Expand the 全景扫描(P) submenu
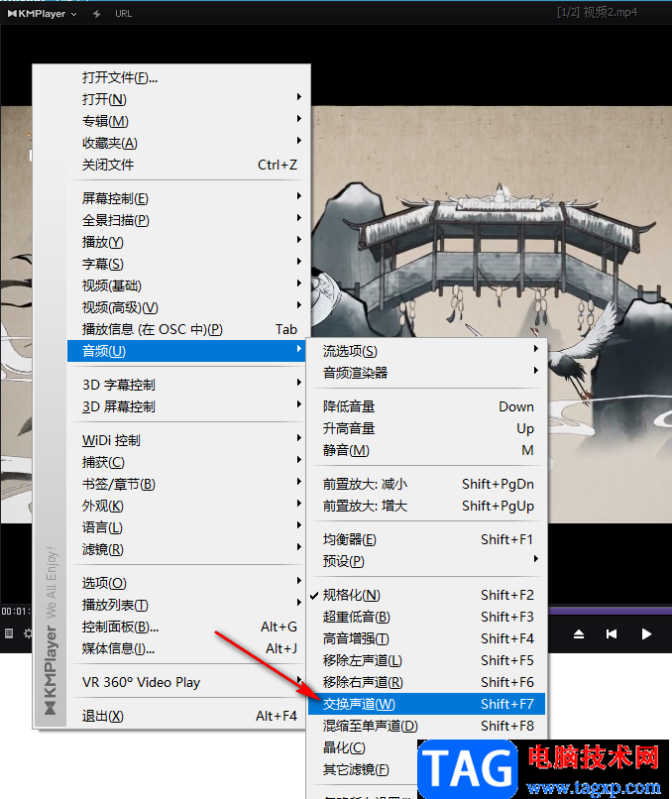The height and width of the screenshot is (799, 672). point(188,220)
